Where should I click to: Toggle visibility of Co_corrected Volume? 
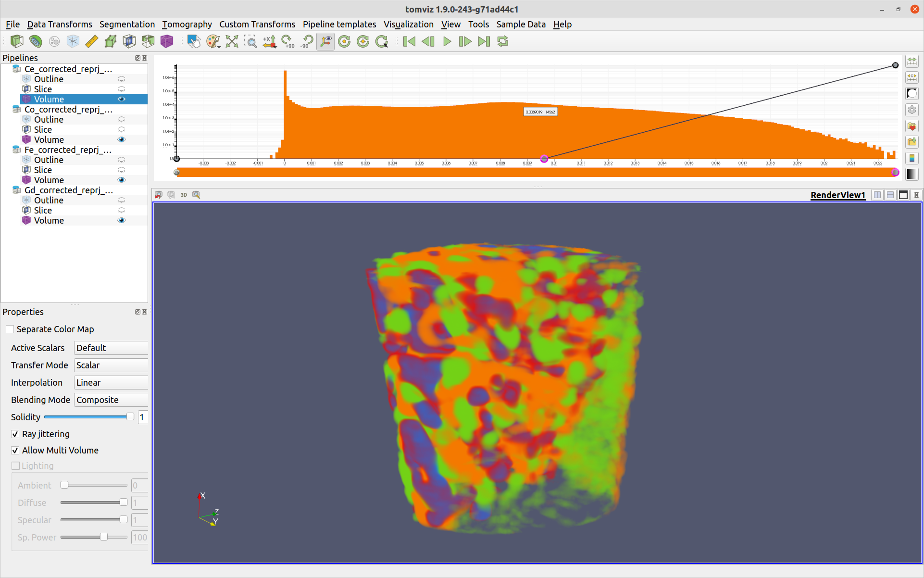pyautogui.click(x=122, y=139)
